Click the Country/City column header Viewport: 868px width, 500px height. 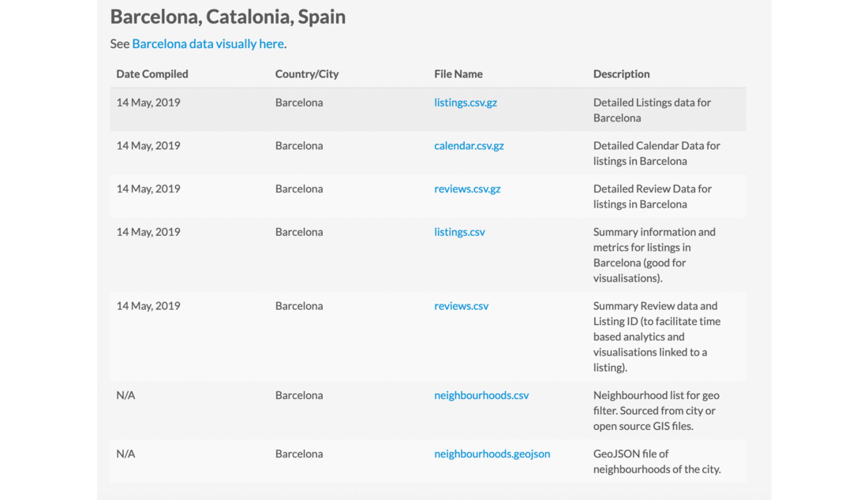307,74
